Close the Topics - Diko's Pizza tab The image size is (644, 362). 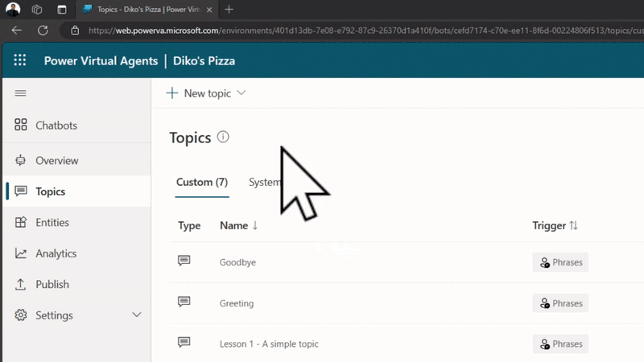click(x=209, y=10)
